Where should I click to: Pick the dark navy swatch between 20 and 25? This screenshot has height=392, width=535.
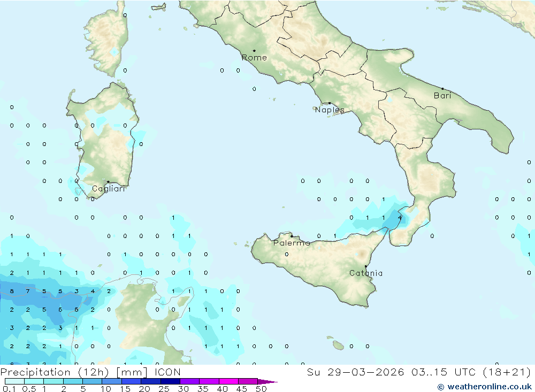coord(151,381)
